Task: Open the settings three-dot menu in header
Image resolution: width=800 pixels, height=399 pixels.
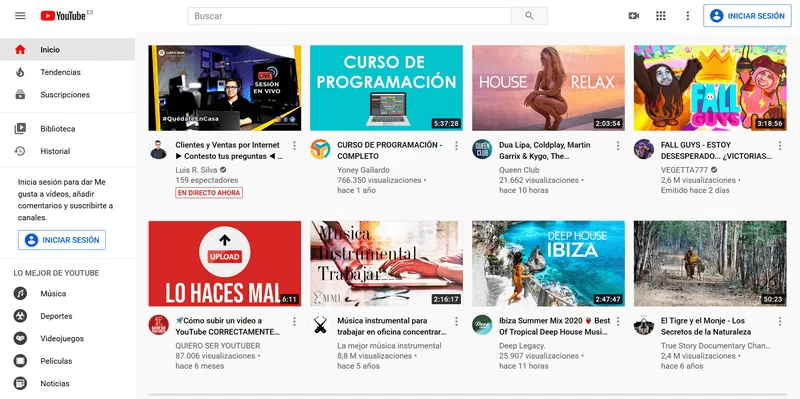Action: tap(688, 16)
